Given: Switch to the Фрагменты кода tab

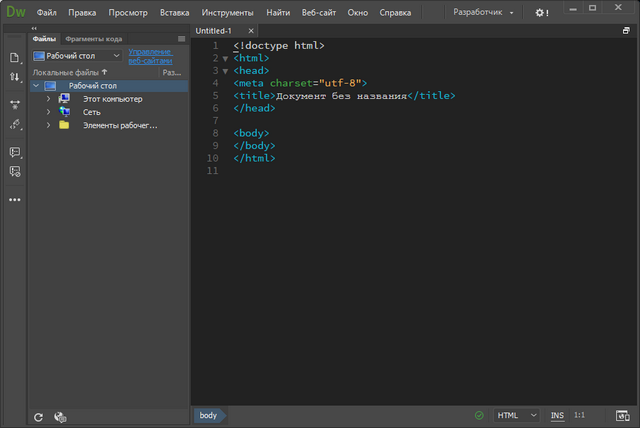Looking at the screenshot, I should click(x=93, y=39).
